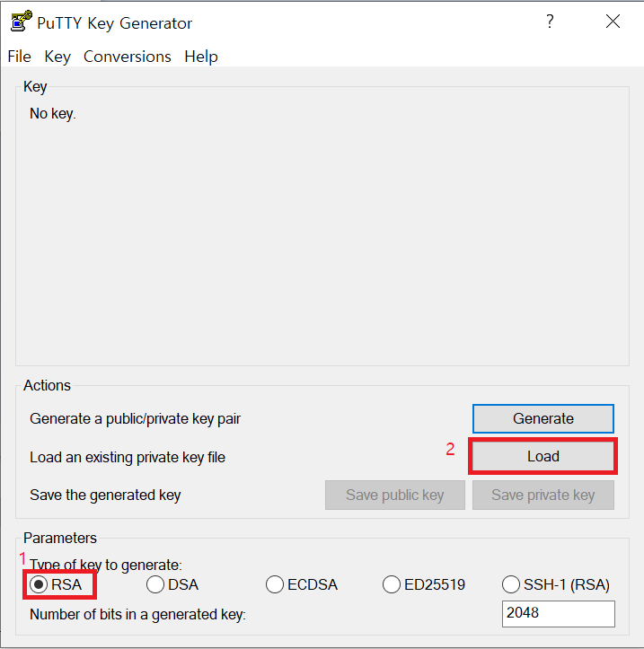Select the RSA key type
644x649 pixels.
tap(56, 585)
